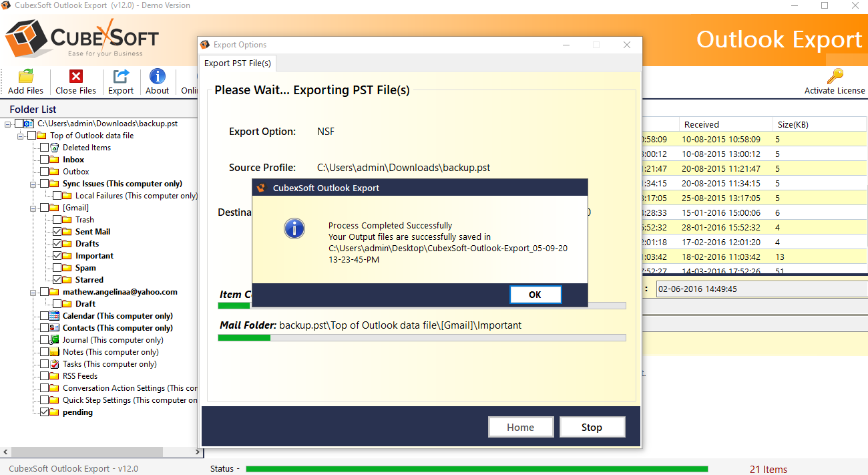The width and height of the screenshot is (868, 475).
Task: Click the Received column header
Action: (726, 124)
